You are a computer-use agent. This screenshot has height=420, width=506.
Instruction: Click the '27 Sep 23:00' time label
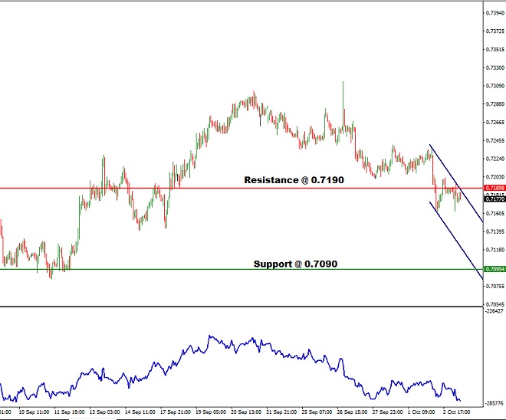pos(387,412)
